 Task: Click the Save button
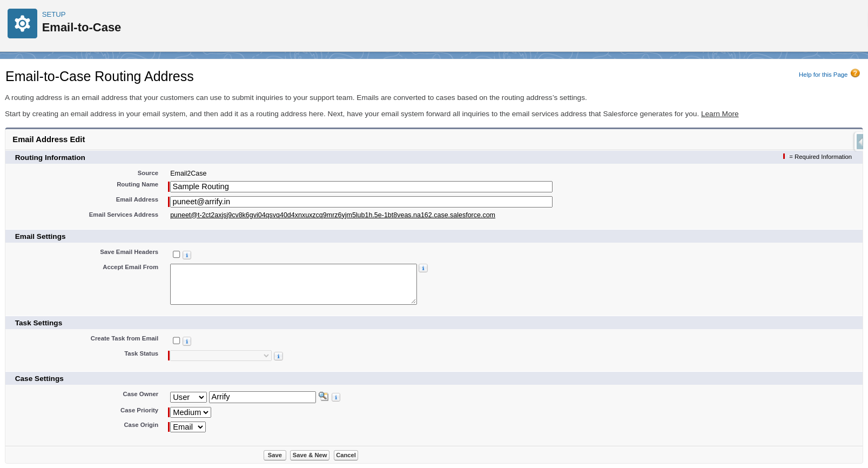click(275, 455)
